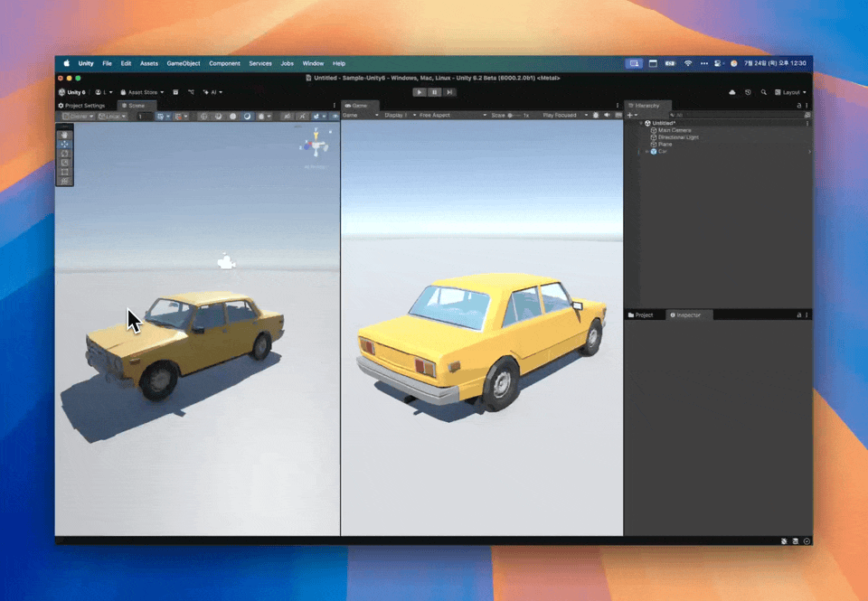The image size is (868, 601).
Task: Select the Move tool in Scene
Action: coord(65,144)
